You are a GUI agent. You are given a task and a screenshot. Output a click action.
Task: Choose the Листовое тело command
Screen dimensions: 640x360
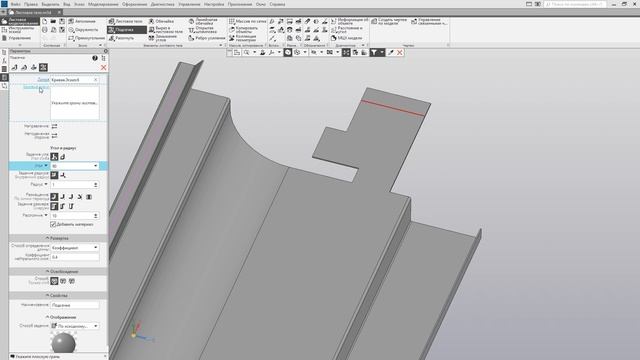pos(125,21)
